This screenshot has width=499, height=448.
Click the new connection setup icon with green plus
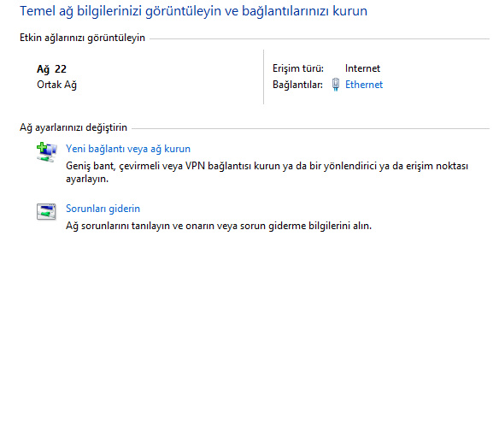pos(46,152)
